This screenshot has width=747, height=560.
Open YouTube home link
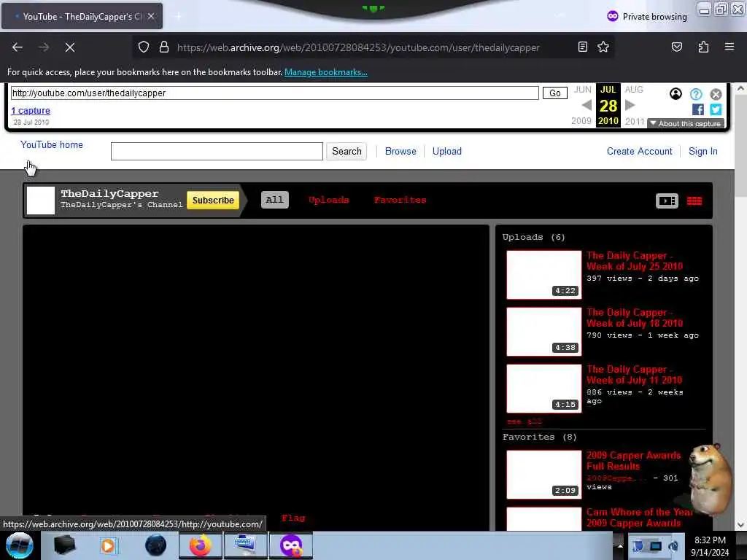[52, 145]
